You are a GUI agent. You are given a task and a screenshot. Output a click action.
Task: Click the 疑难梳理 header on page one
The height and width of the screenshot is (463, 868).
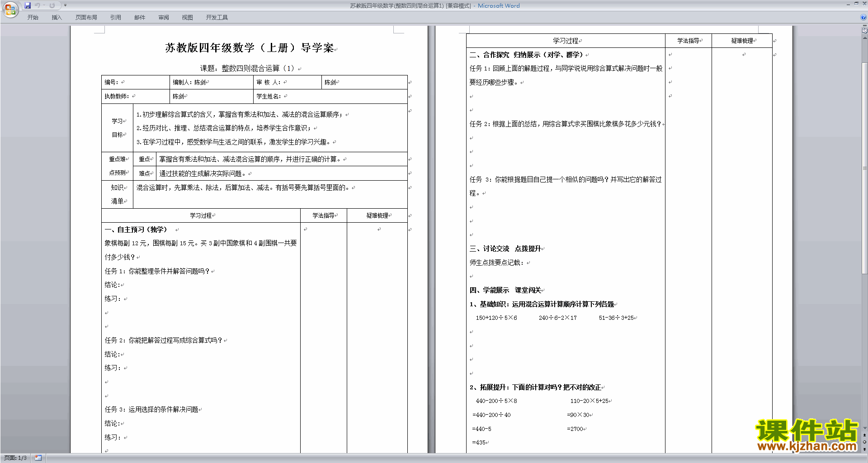click(x=377, y=216)
